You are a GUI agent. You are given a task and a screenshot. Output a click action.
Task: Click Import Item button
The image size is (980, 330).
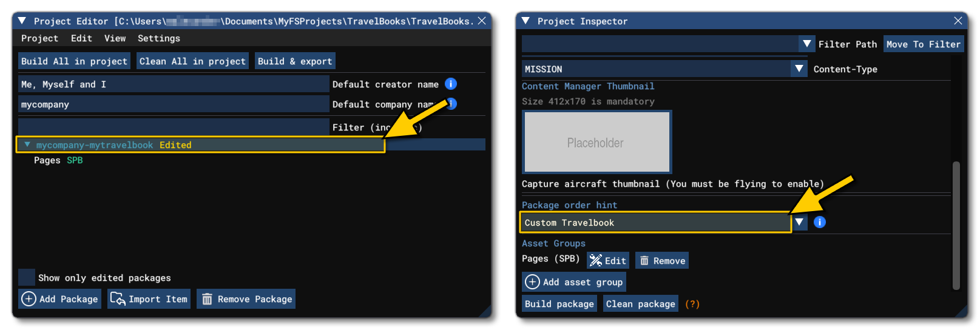tap(149, 298)
